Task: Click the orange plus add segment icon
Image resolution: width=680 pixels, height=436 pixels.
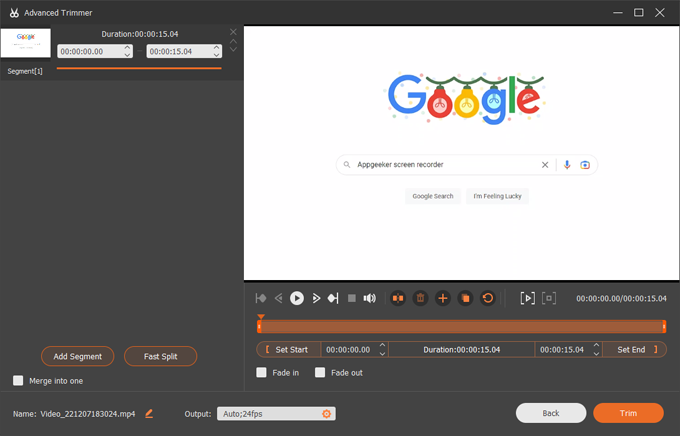Action: [443, 298]
